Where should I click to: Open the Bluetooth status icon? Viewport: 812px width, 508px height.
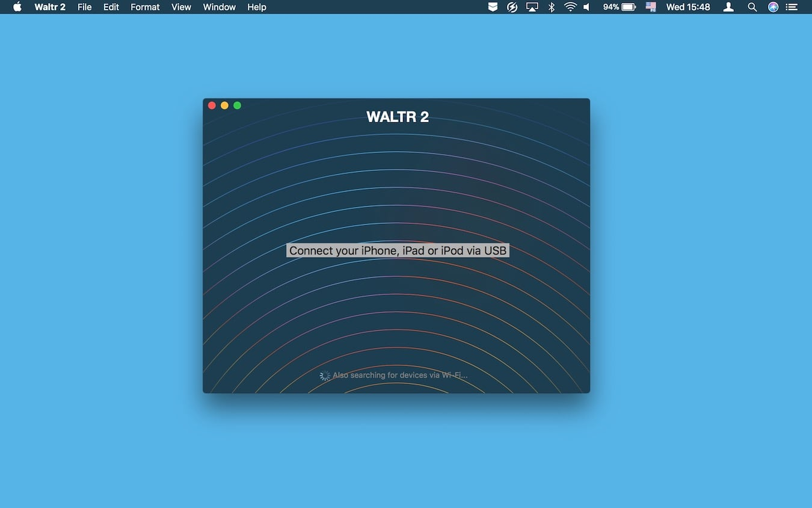551,7
